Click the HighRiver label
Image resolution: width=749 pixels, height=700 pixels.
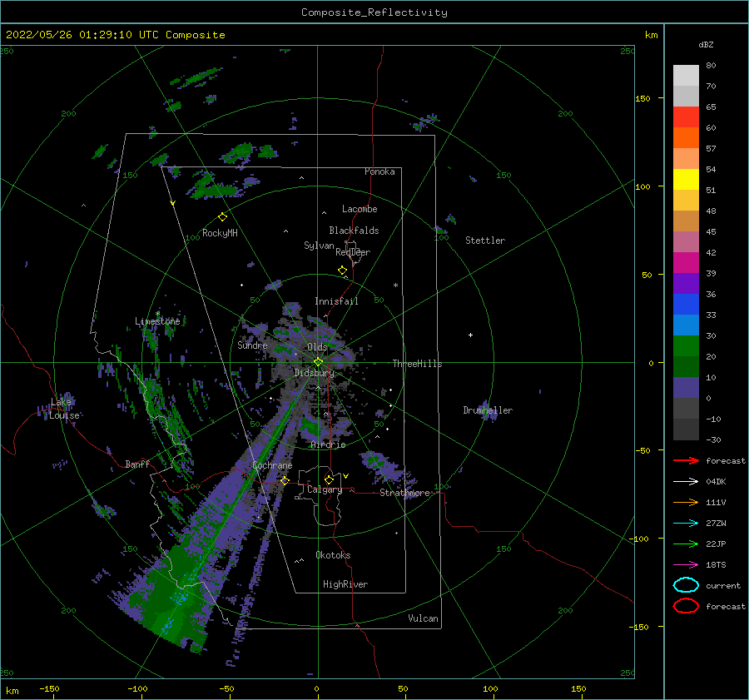coord(345,584)
